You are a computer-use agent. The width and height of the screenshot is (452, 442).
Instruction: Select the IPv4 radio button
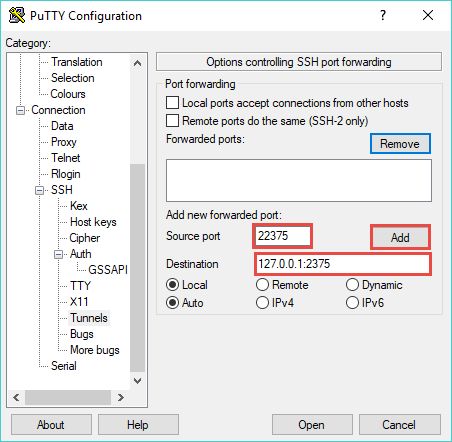point(262,303)
